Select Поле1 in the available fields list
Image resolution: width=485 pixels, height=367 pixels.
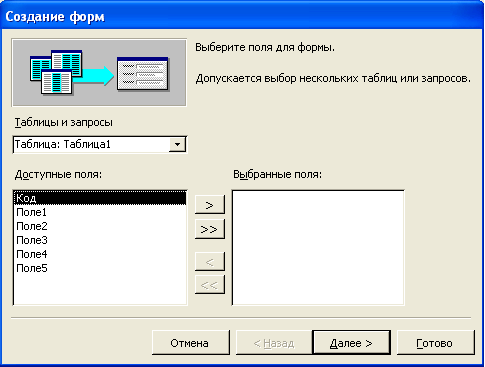pos(100,212)
